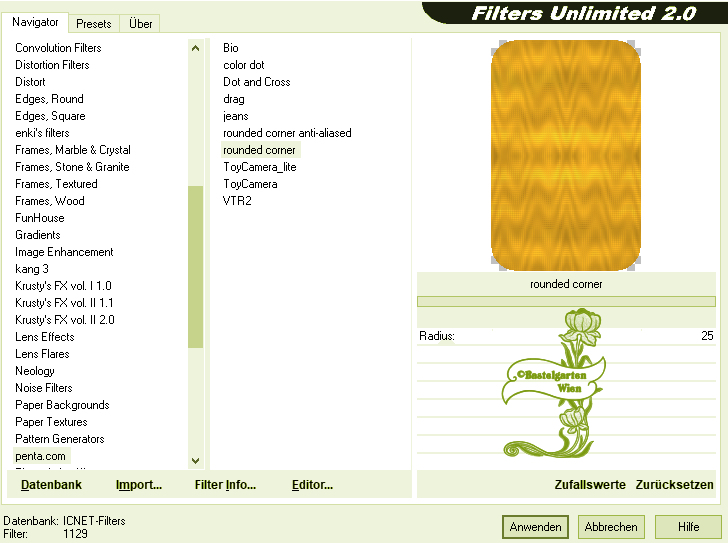Click the Radius value 25

707,336
